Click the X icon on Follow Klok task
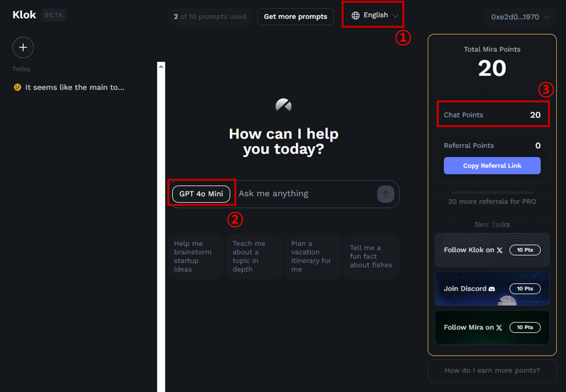The height and width of the screenshot is (392, 566). click(x=500, y=250)
